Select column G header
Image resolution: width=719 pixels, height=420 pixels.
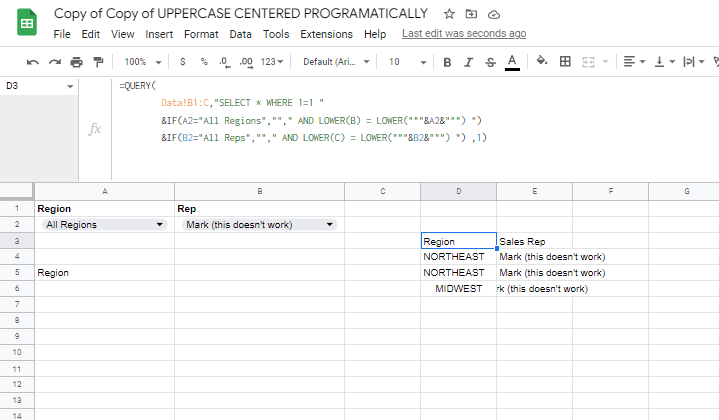click(686, 192)
